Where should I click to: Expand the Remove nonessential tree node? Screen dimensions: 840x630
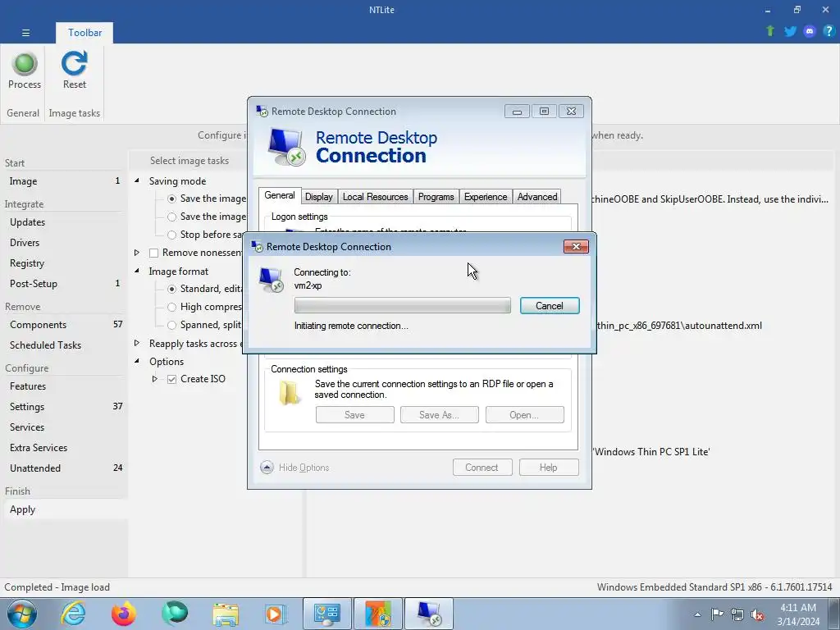137,253
